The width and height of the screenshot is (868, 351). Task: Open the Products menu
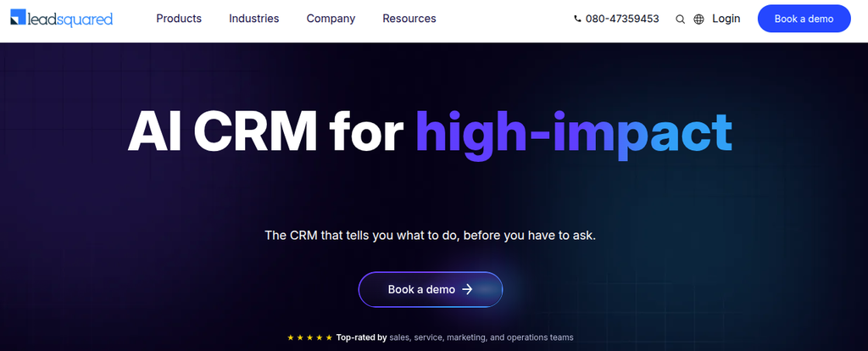tap(179, 19)
